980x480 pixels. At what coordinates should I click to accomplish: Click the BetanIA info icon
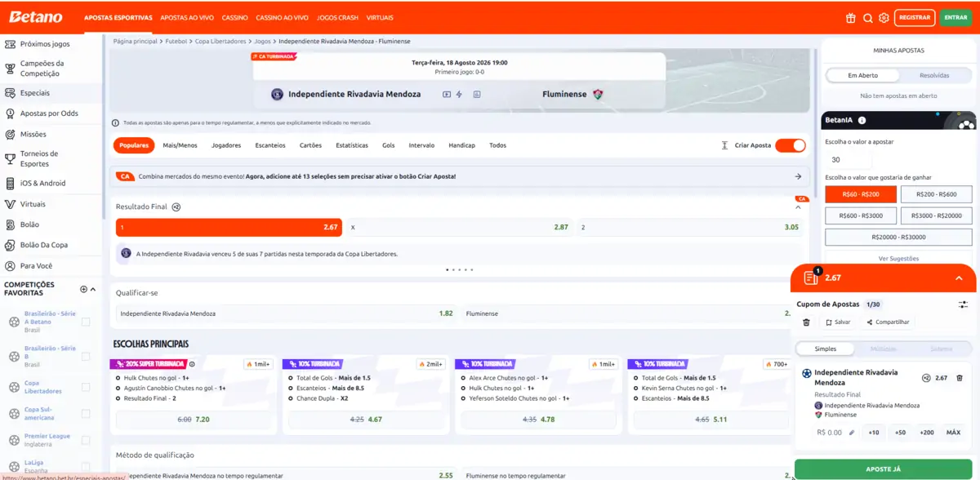862,120
